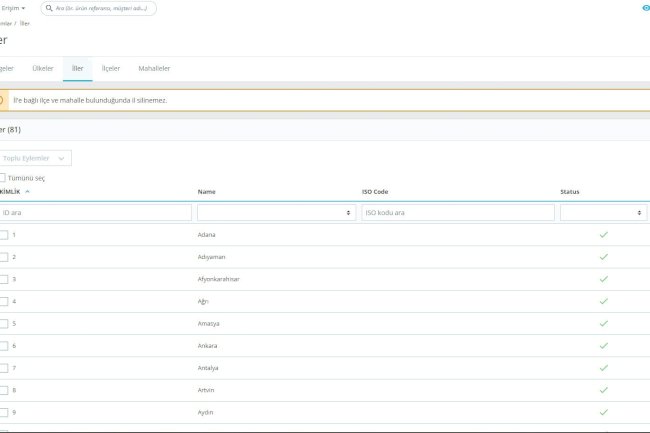Sort by the ISO Code column header
This screenshot has height=433, width=650.
point(375,191)
